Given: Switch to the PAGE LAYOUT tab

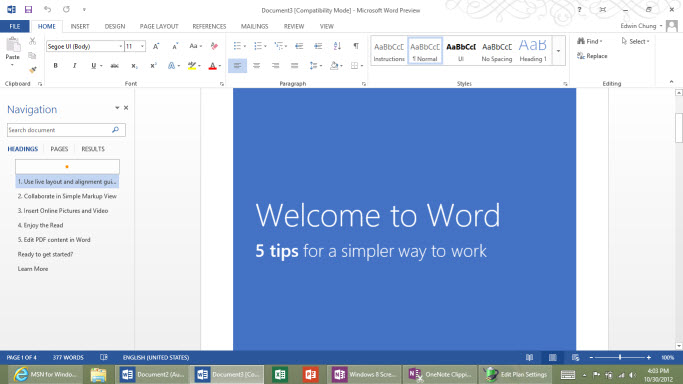Looking at the screenshot, I should 159,26.
